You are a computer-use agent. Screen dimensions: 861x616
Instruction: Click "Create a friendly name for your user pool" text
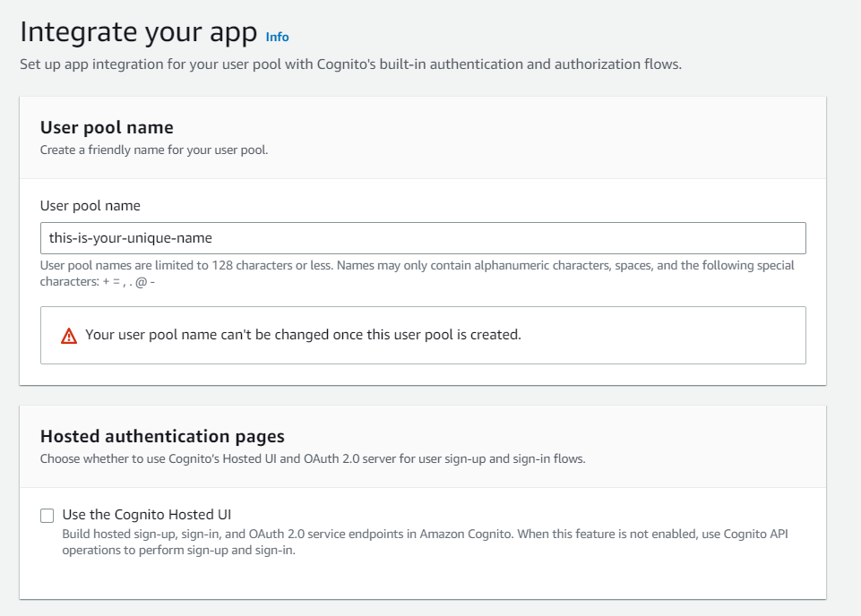(154, 150)
